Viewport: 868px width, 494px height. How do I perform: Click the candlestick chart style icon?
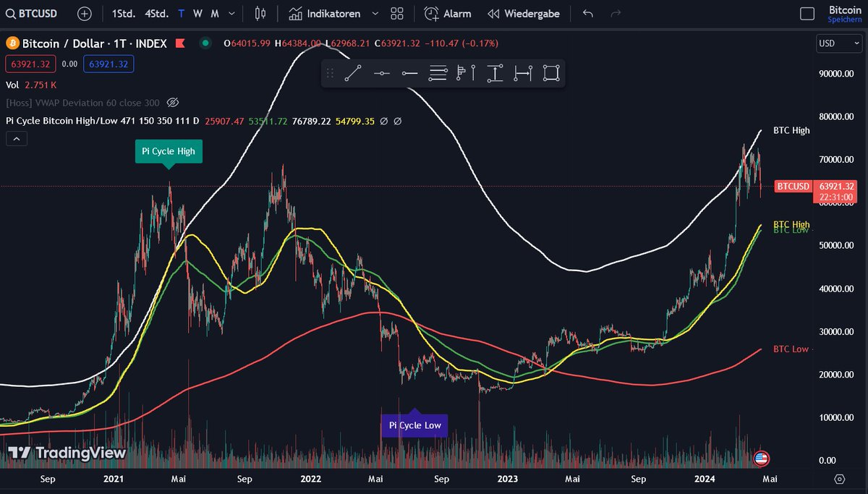(x=260, y=13)
